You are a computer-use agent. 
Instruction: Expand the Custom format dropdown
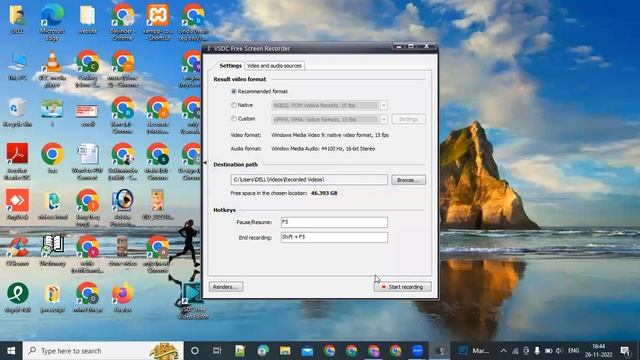[384, 119]
